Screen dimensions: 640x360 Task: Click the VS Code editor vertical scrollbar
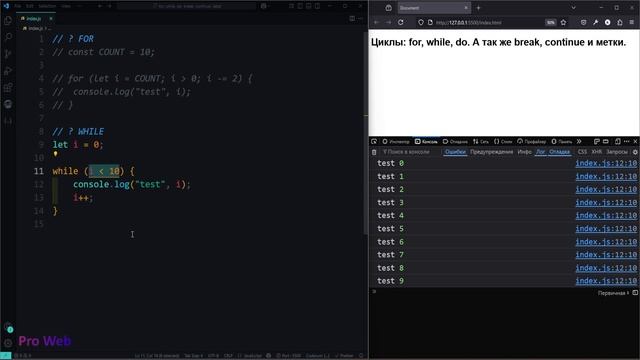(365, 133)
